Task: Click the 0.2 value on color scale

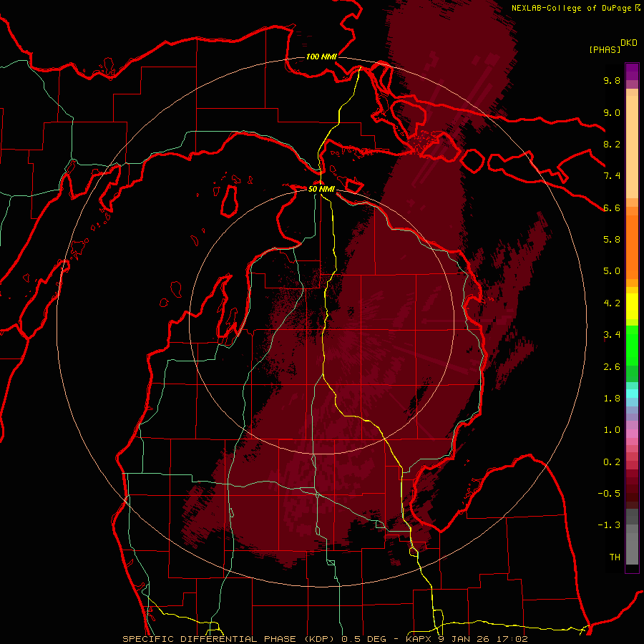Action: click(x=612, y=462)
